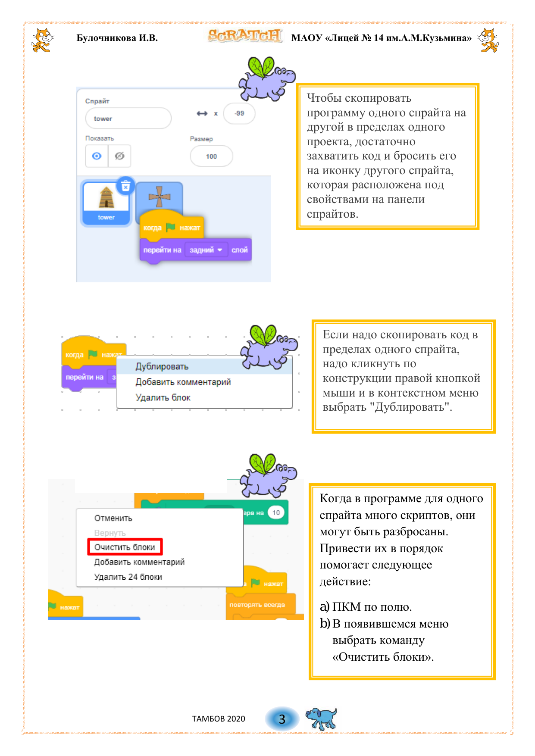Click the trash icon on tower sprite
Image resolution: width=535 pixels, height=756 pixels.
[125, 186]
